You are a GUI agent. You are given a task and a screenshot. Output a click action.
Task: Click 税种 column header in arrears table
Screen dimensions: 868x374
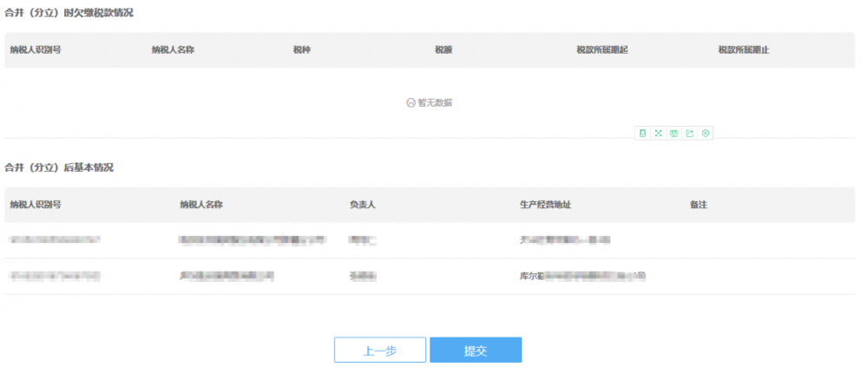point(302,50)
